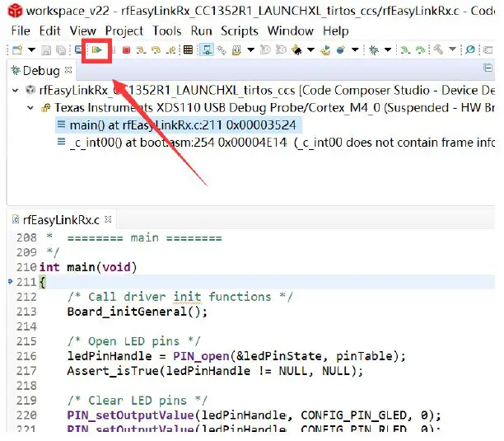Select the _c_int00() at boot.asm:254 stack frame
504x441 pixels.
(275, 142)
